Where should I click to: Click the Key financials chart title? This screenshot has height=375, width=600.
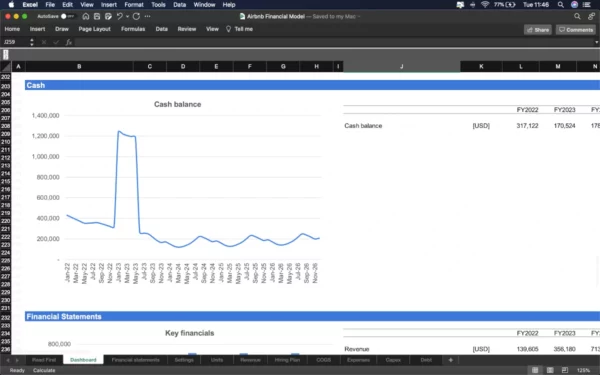190,333
